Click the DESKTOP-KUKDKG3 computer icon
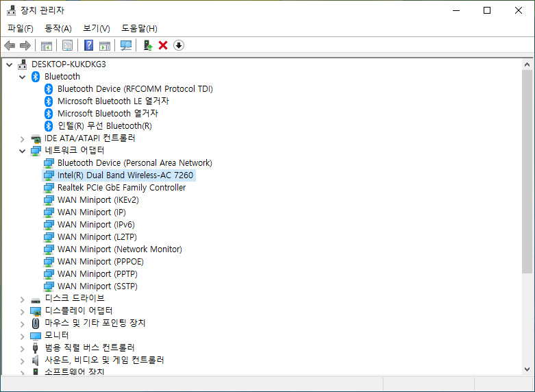535x392 pixels. pyautogui.click(x=22, y=64)
